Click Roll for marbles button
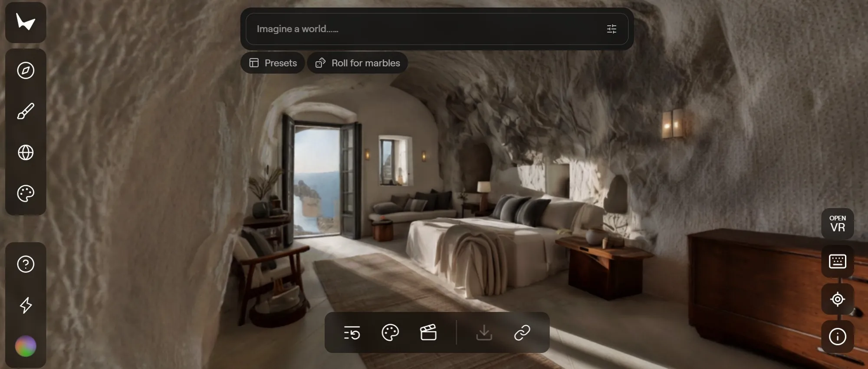Viewport: 868px width, 369px height. [x=357, y=63]
